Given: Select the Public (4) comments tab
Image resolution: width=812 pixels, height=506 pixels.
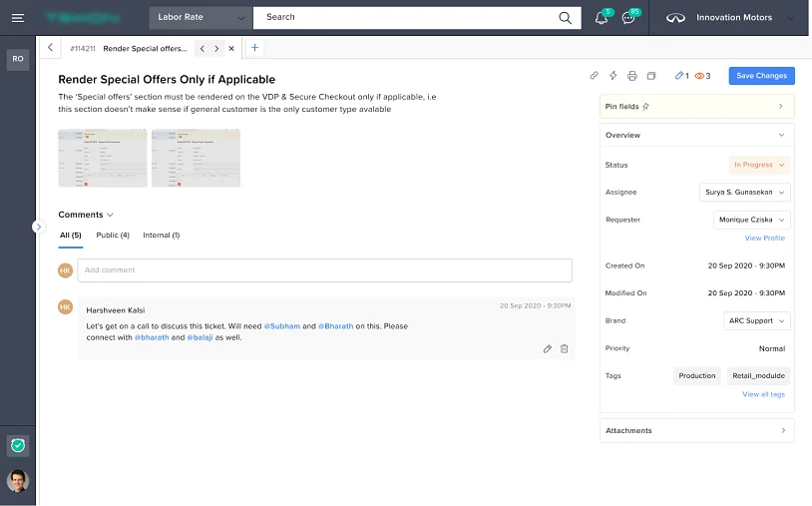Looking at the screenshot, I should (113, 236).
